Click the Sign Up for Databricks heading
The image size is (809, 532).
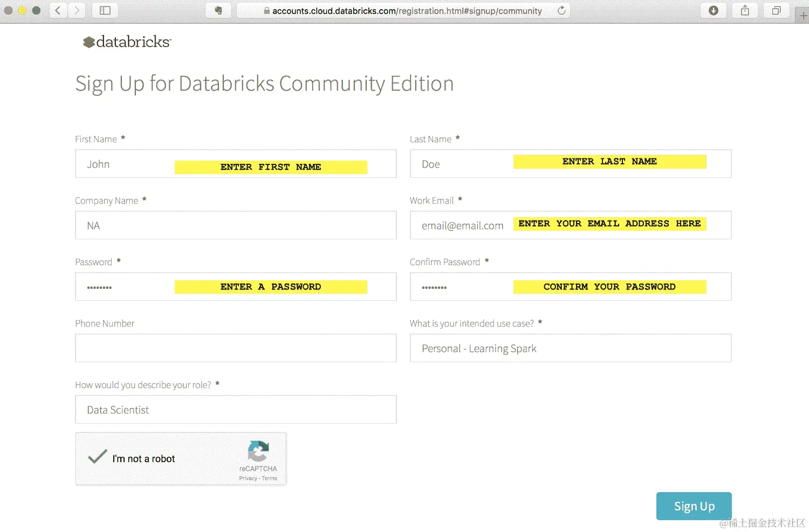tap(264, 84)
